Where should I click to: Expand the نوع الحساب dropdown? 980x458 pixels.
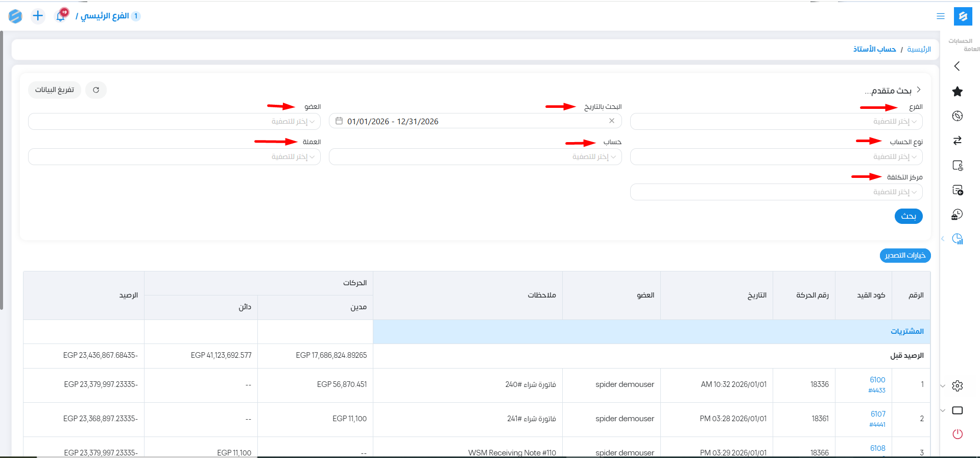click(776, 157)
